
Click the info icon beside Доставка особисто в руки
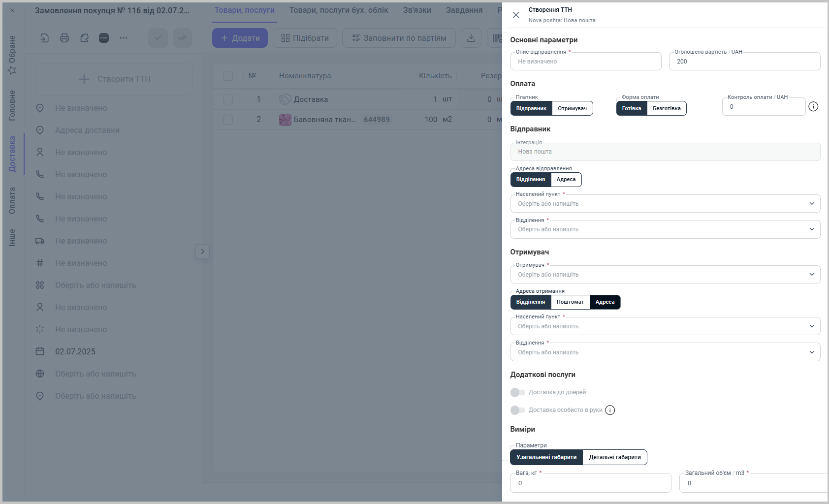(x=610, y=410)
